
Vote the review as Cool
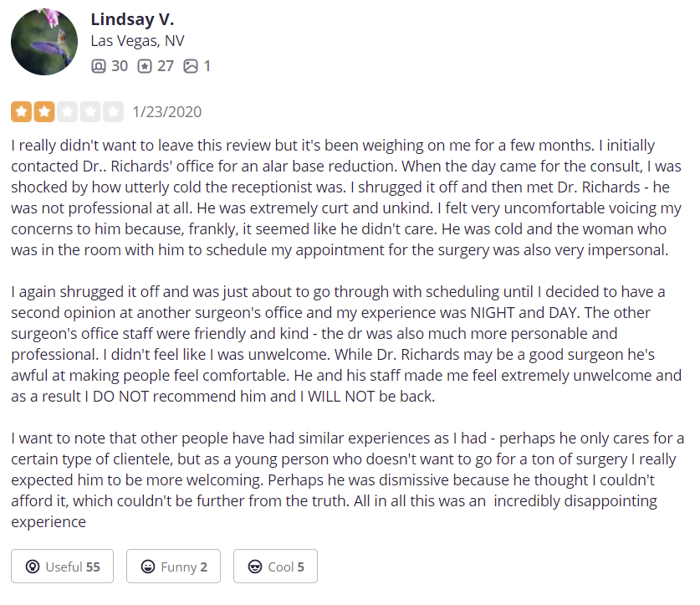(275, 567)
